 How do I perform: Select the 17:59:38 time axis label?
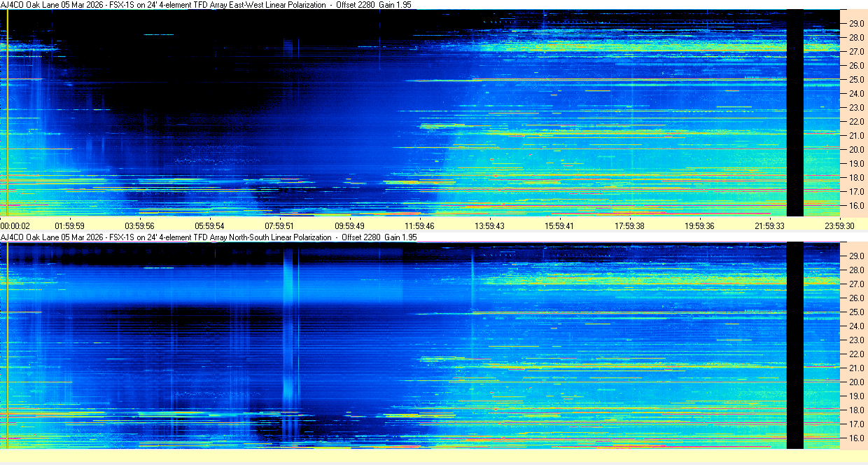[630, 225]
